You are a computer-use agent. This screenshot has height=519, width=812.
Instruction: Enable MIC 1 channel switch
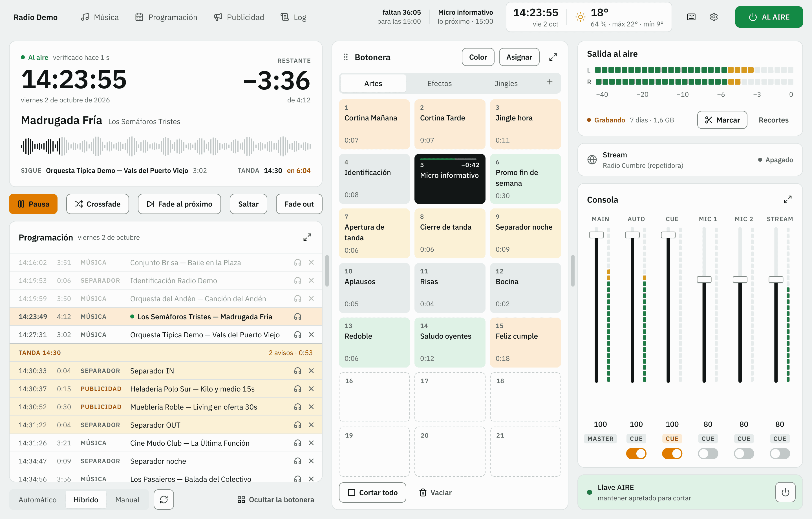[x=708, y=454]
